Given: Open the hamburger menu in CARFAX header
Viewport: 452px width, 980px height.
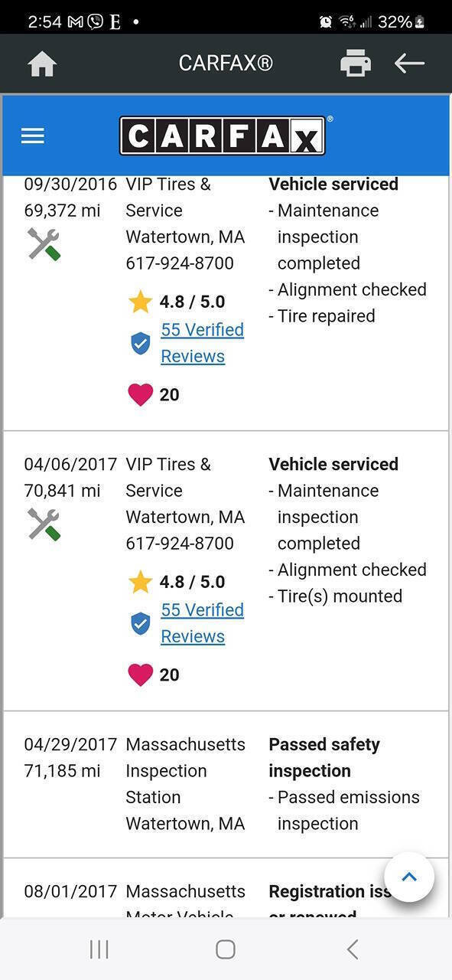Looking at the screenshot, I should (x=33, y=136).
